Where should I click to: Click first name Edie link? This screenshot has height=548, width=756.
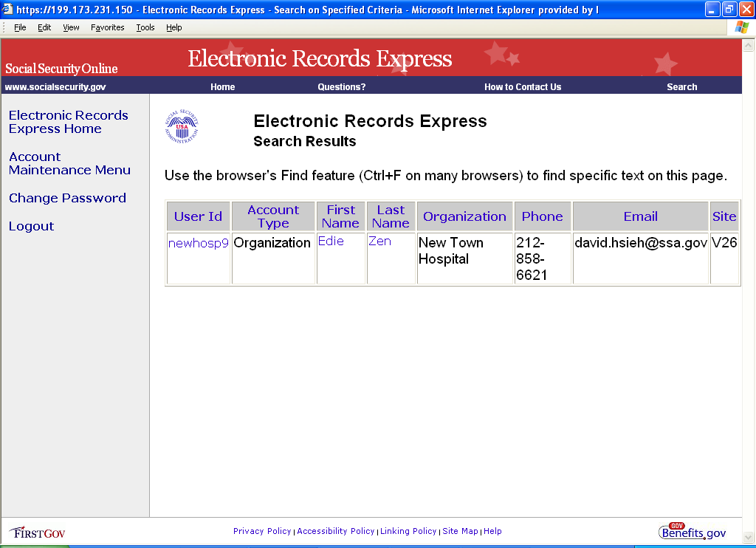331,242
